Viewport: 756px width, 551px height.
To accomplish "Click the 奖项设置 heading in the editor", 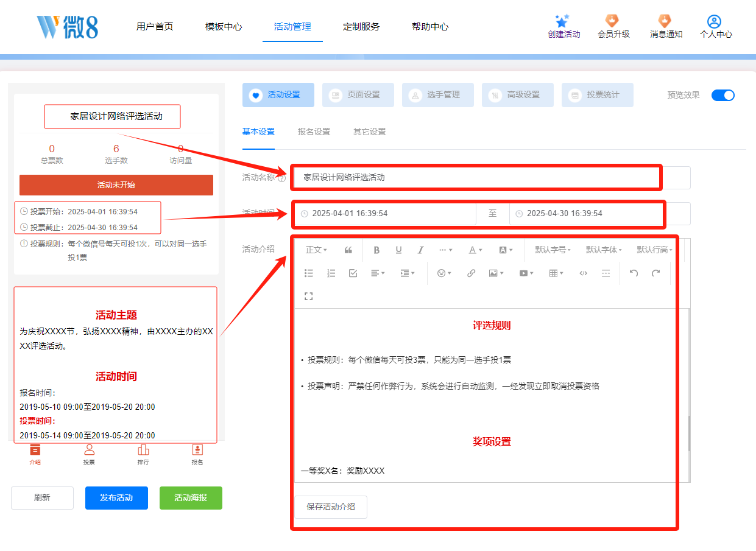I will pos(492,442).
